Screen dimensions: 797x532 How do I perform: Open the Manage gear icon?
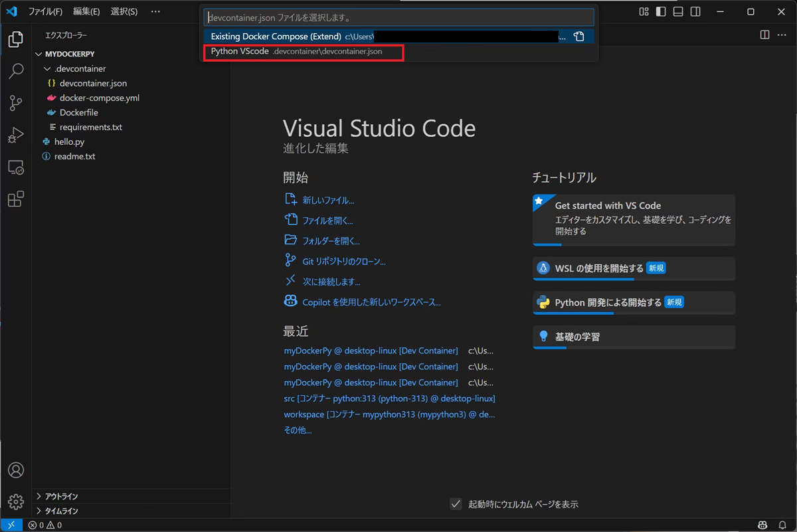coord(16,501)
